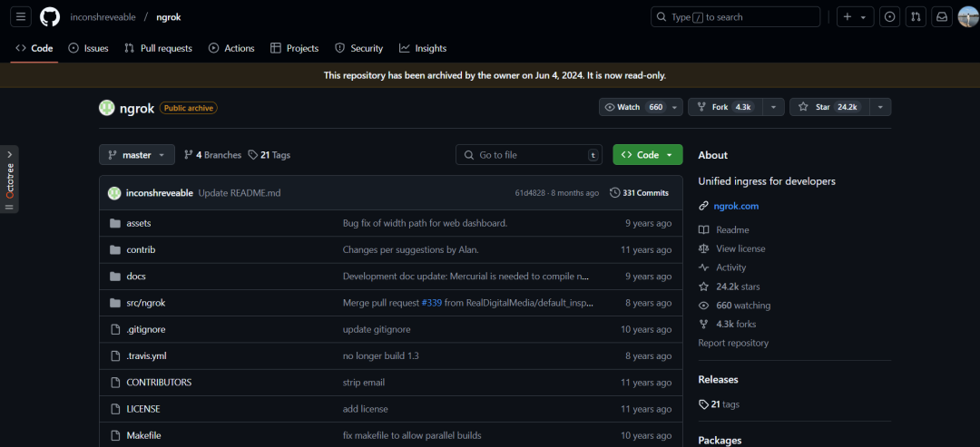Click the ngrok repository avatar icon

107,107
